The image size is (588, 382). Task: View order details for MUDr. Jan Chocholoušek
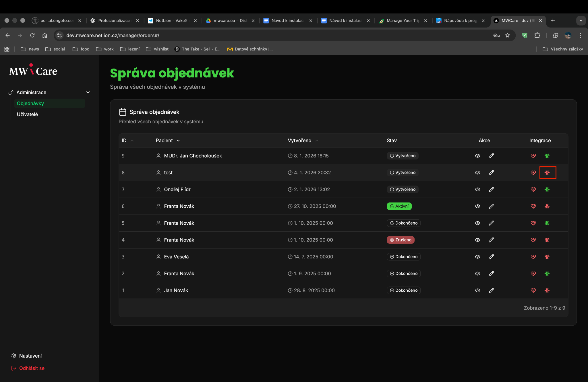477,156
